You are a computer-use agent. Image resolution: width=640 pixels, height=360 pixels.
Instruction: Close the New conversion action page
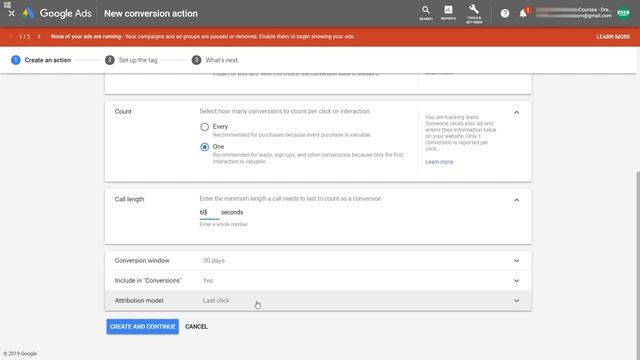pyautogui.click(x=11, y=13)
